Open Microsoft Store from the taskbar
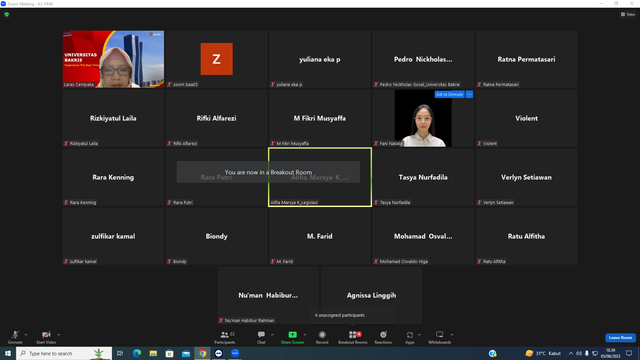Viewport: 640px width, 360px height. [x=169, y=353]
